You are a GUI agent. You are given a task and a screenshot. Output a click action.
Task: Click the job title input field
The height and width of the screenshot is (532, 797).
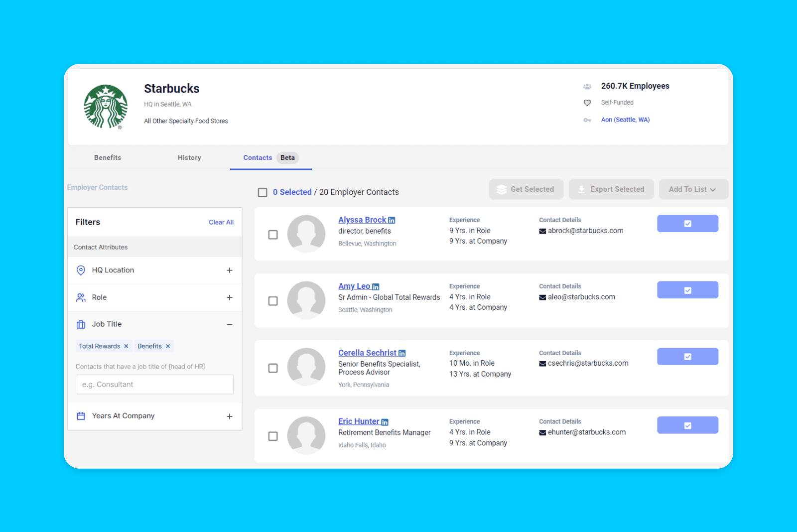point(154,385)
